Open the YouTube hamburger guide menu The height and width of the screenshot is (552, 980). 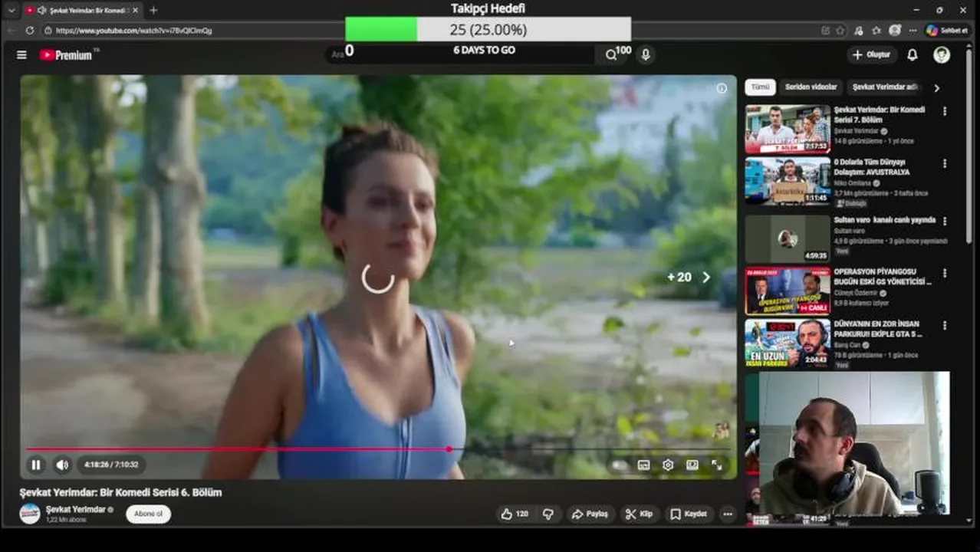(21, 55)
